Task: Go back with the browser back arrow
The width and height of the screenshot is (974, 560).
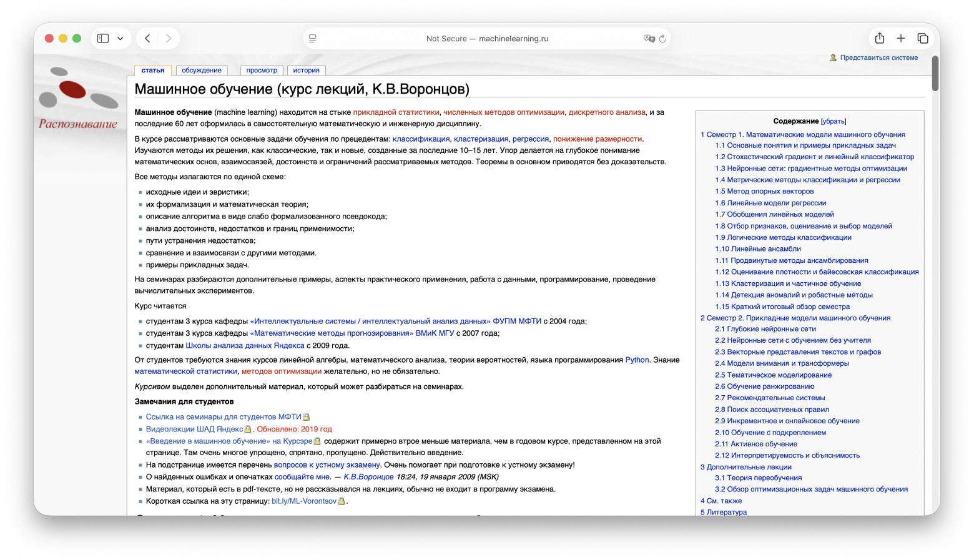Action: [x=147, y=39]
